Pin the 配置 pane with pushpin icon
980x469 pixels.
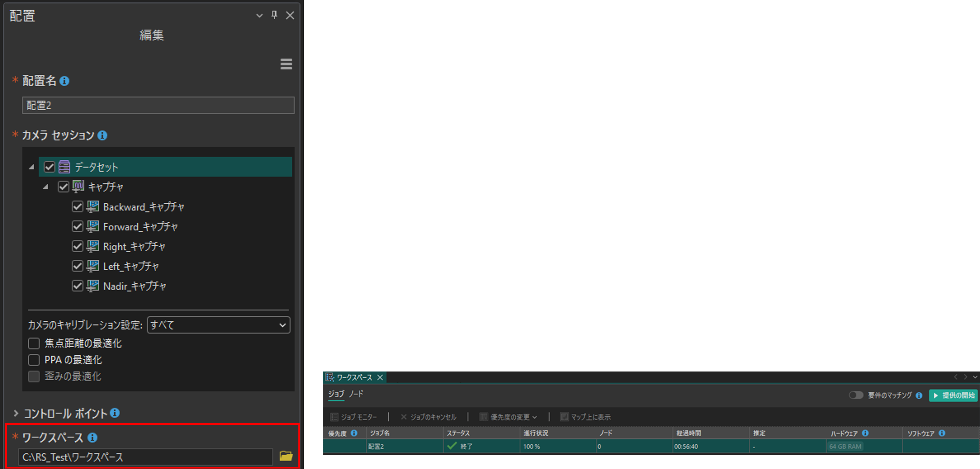tap(274, 15)
